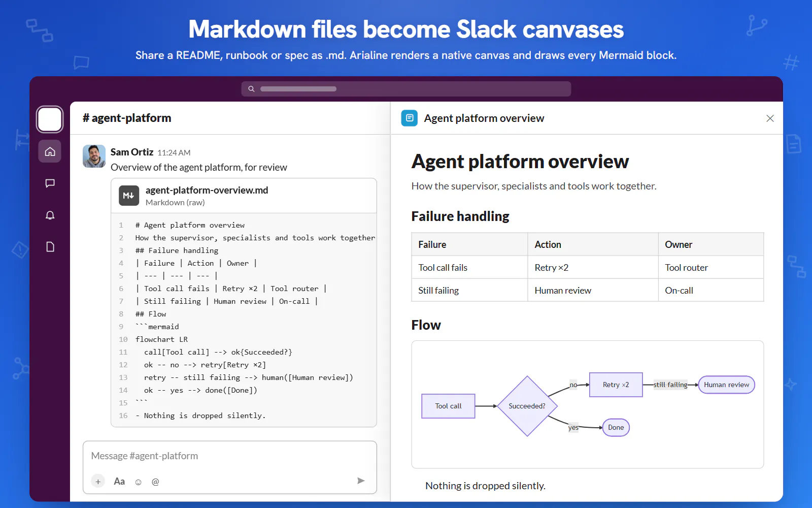Click the workspace switcher tile

click(50, 119)
